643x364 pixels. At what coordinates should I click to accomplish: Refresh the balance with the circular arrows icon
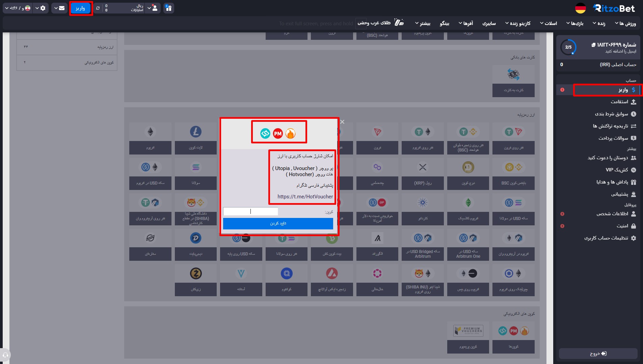click(98, 8)
